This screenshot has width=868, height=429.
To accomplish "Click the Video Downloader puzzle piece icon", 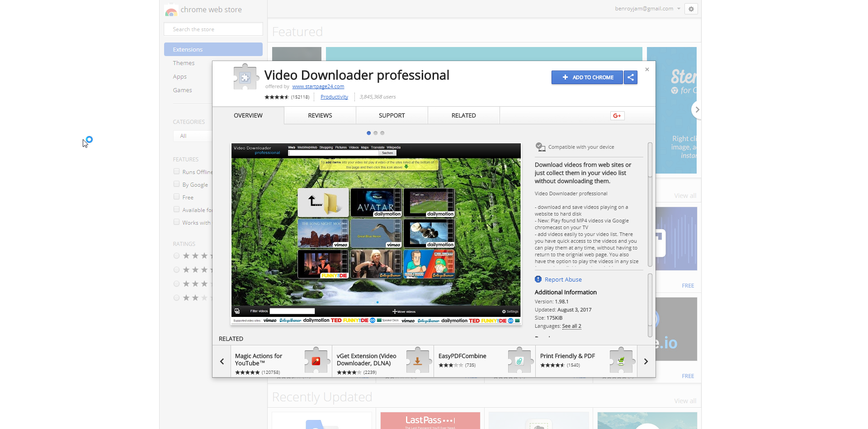I will click(245, 77).
